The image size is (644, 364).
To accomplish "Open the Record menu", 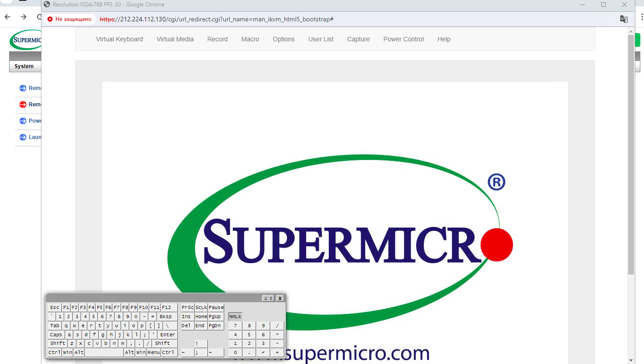I will [x=217, y=39].
